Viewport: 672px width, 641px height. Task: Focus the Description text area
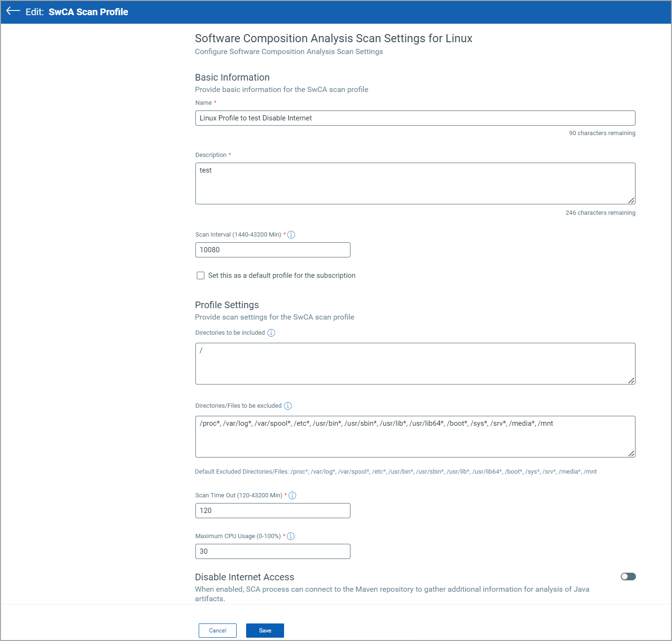click(x=415, y=183)
